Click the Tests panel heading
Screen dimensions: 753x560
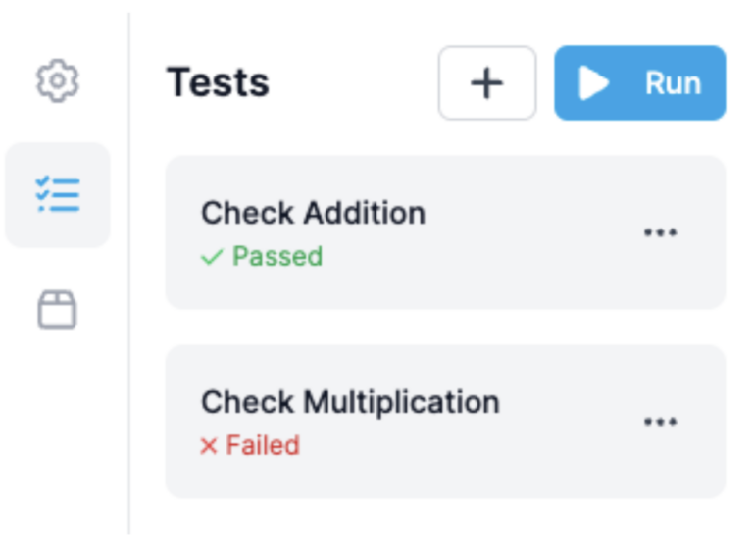(218, 83)
